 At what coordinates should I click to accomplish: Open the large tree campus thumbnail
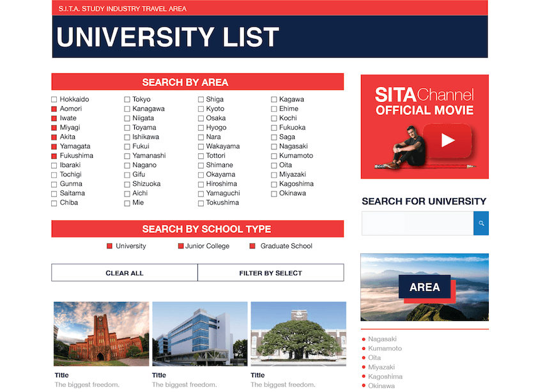[298, 334]
